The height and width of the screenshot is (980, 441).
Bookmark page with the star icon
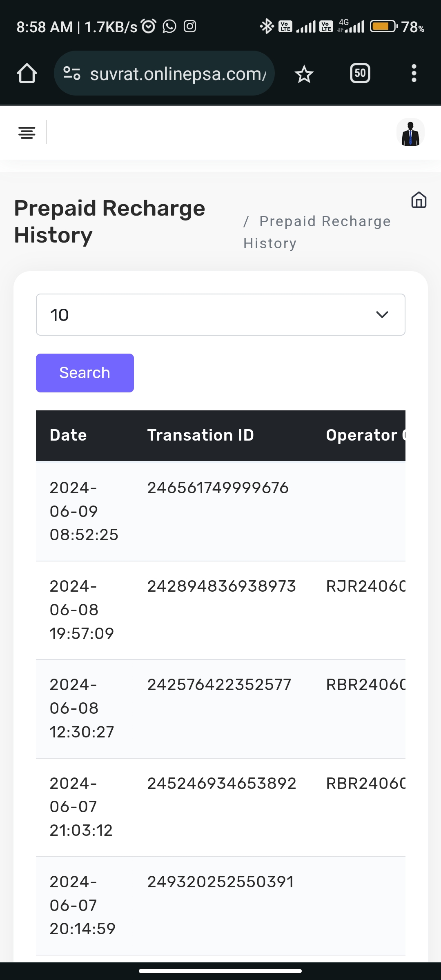click(x=304, y=74)
